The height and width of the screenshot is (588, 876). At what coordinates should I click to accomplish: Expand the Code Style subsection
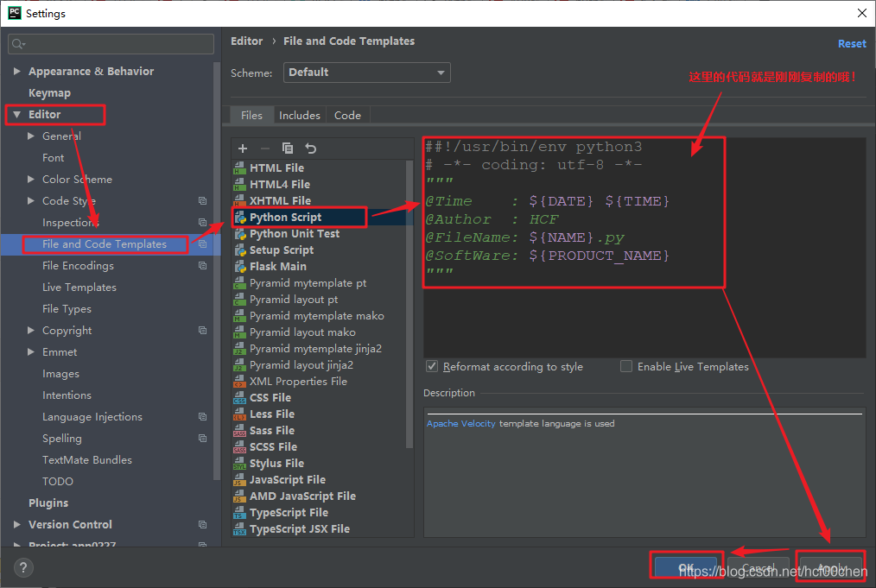click(31, 200)
